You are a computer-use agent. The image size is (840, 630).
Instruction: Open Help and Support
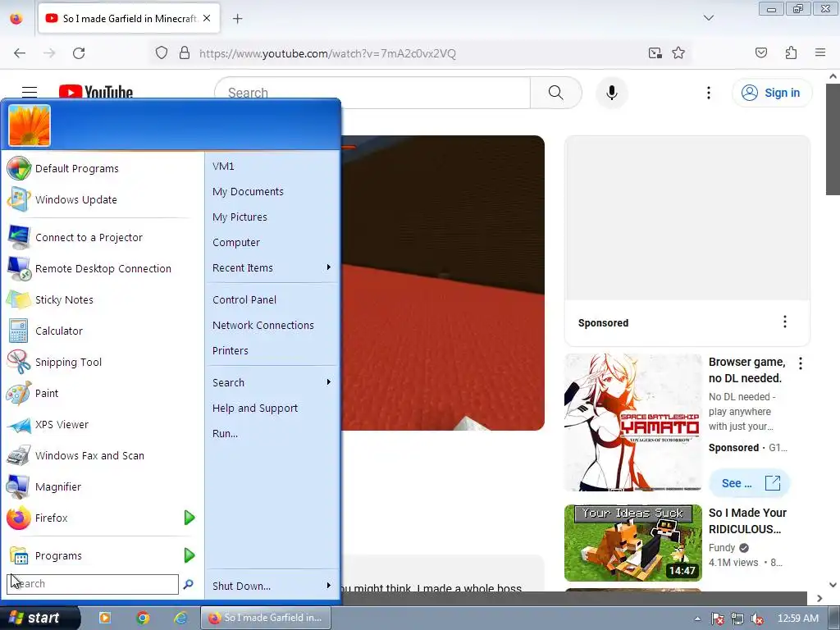click(x=255, y=409)
